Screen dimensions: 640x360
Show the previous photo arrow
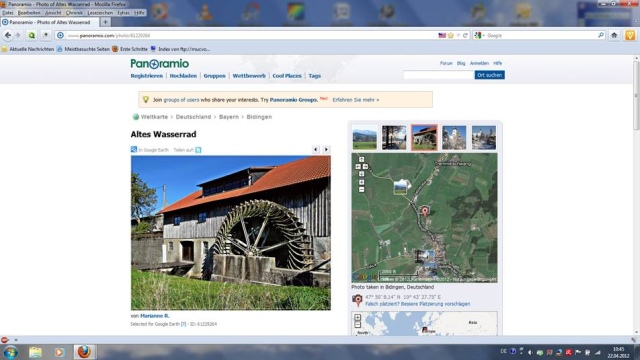[x=316, y=149]
